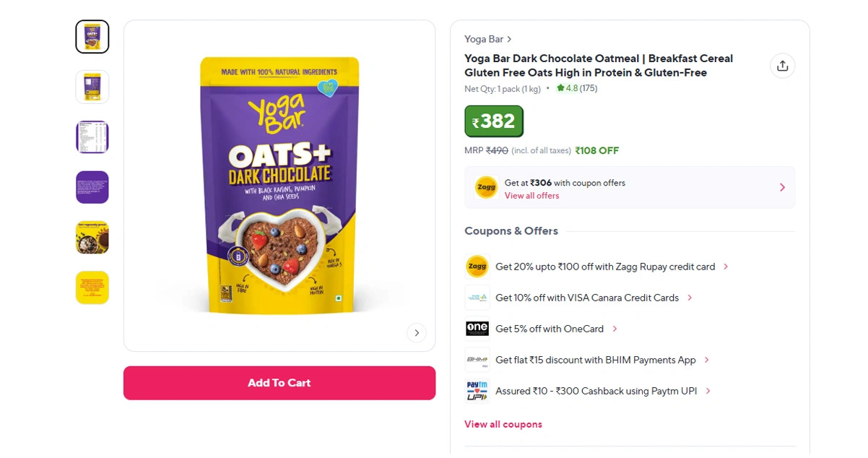Click the BHIM Payments App icon
This screenshot has height=458, width=868.
(477, 360)
